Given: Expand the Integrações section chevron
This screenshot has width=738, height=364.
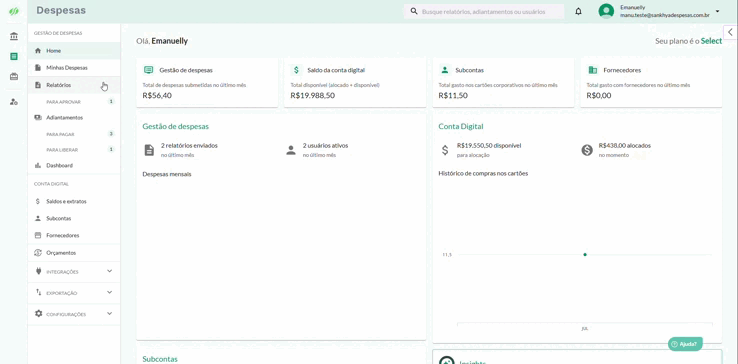Looking at the screenshot, I should [110, 271].
